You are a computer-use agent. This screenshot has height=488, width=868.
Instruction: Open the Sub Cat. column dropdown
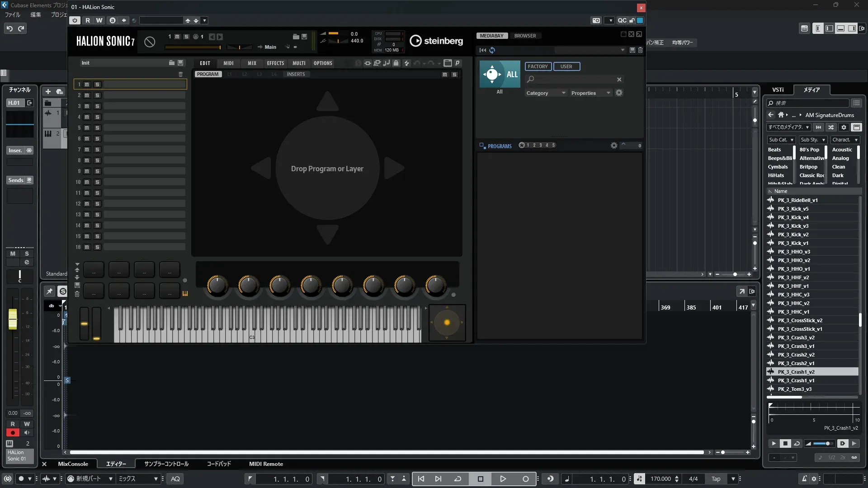click(781, 140)
